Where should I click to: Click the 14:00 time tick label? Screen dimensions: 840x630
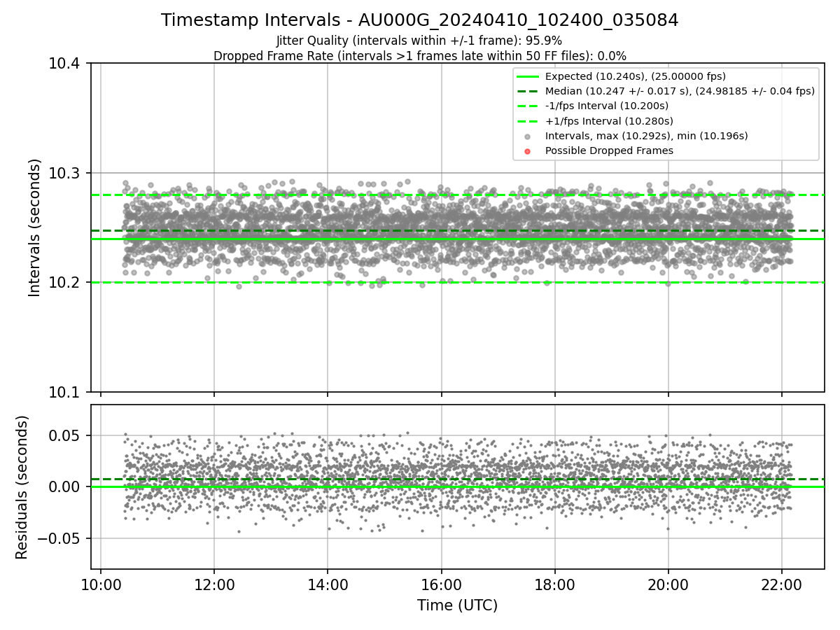tap(328, 584)
